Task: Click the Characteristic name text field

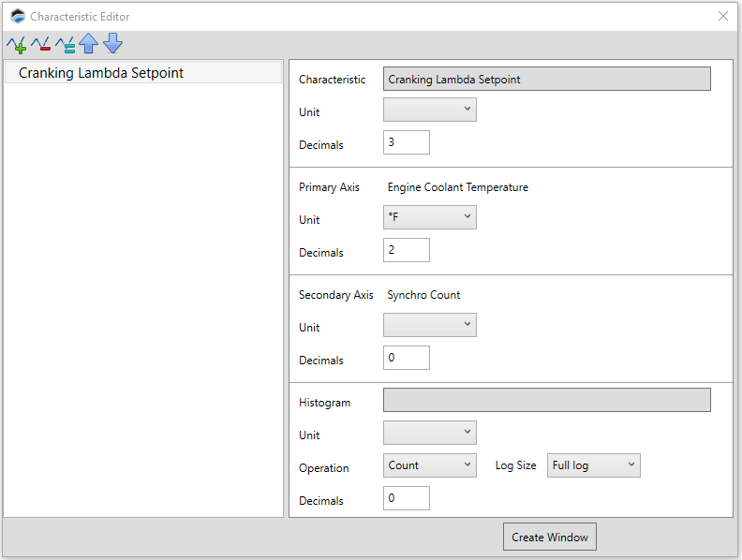Action: click(546, 80)
